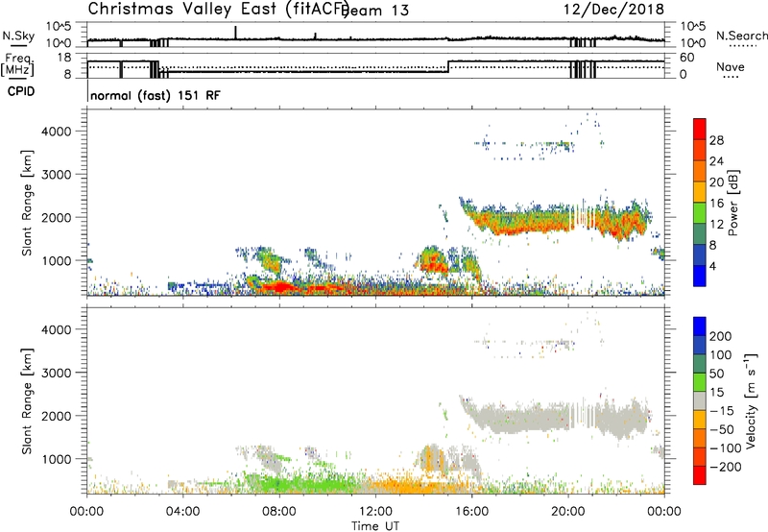Click the 'Power [dB]' colorbar label
Screen dimensions: 768x532
[732, 203]
